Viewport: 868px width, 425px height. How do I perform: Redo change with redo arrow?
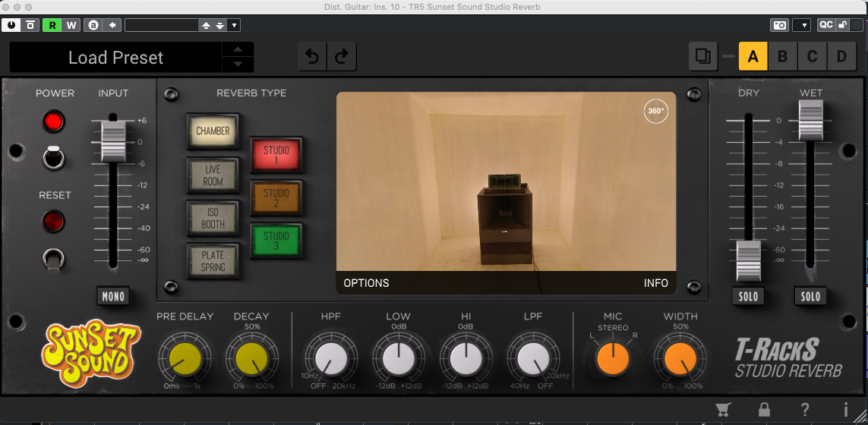(342, 56)
